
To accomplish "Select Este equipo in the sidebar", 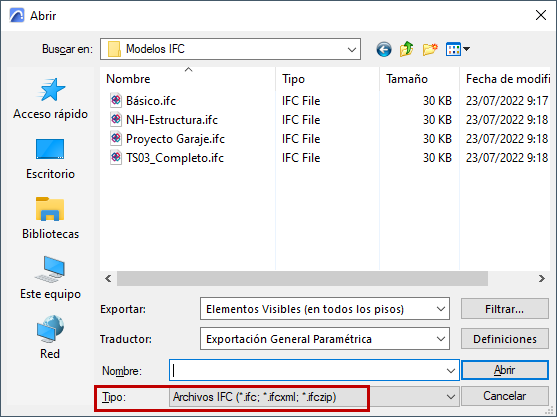I will tap(50, 278).
